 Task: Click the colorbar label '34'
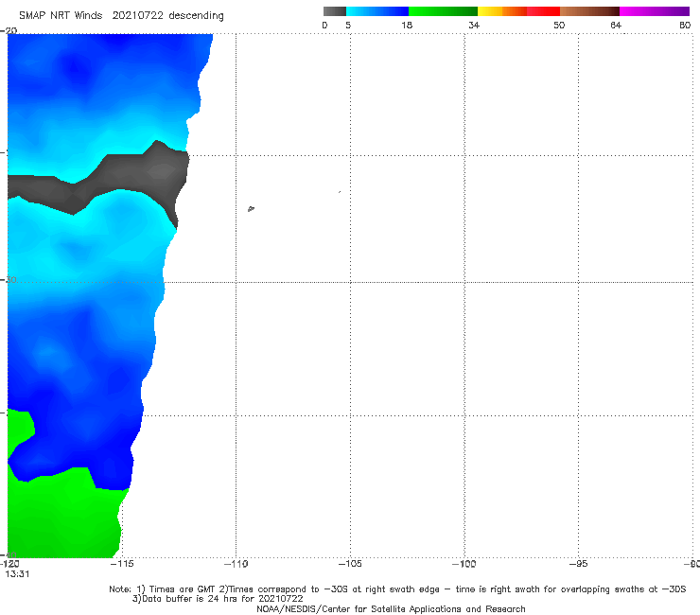[474, 25]
